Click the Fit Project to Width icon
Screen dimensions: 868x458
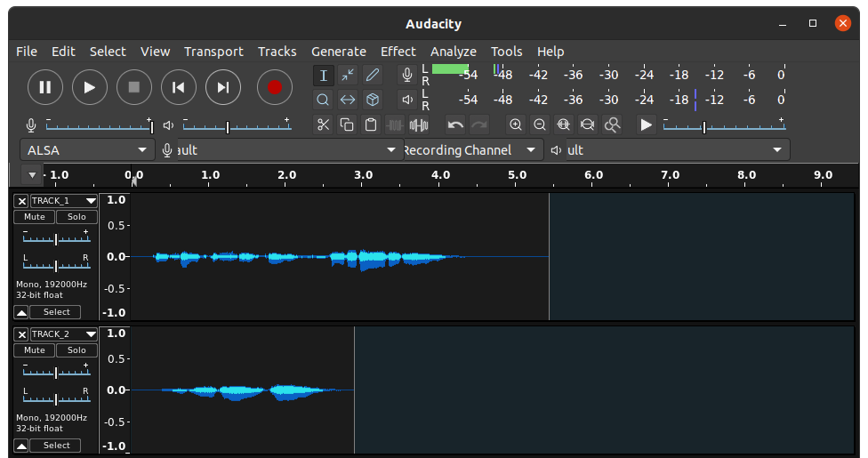(587, 125)
